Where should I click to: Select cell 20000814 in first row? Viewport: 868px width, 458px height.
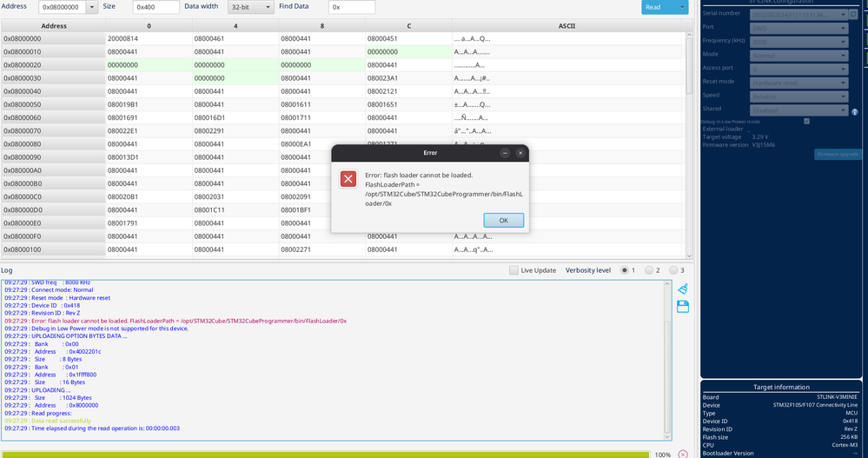point(149,39)
